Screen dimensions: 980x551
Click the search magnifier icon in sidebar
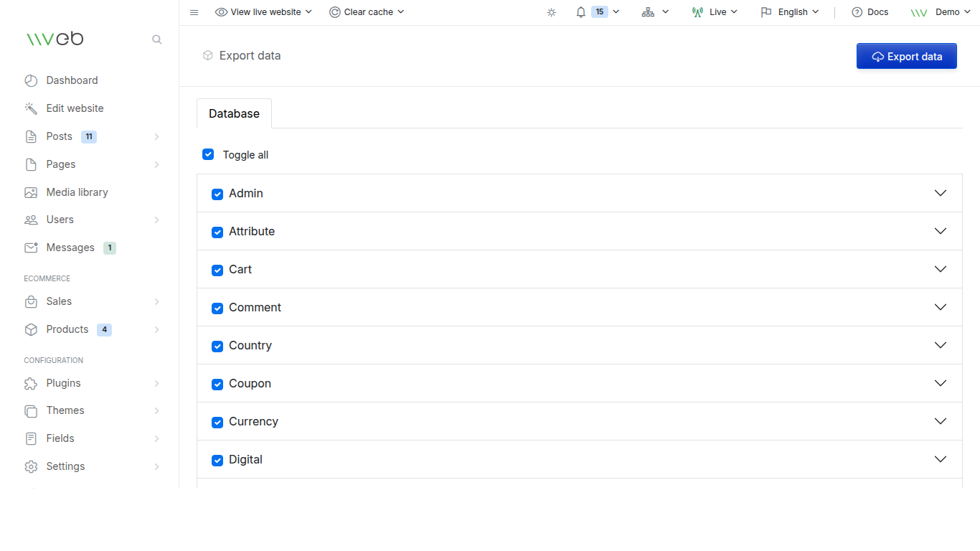pyautogui.click(x=156, y=40)
